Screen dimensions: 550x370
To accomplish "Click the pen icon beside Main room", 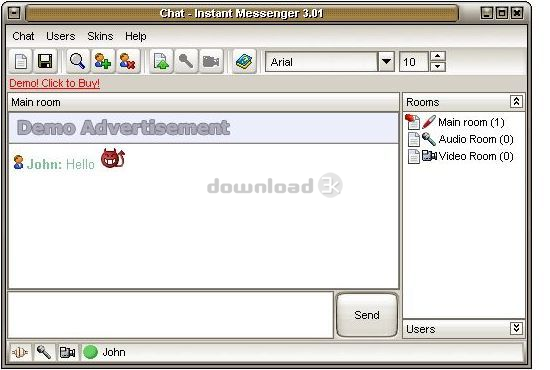I will point(429,122).
